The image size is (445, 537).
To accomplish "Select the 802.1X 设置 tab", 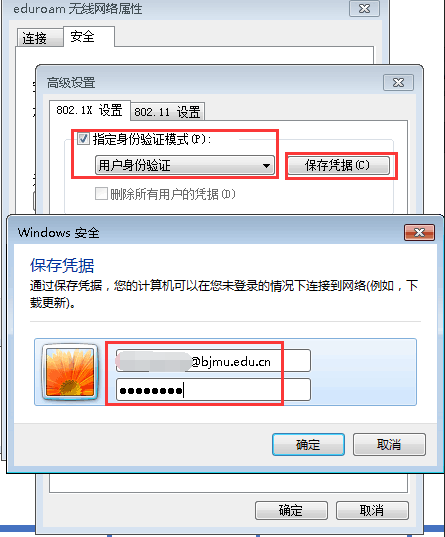I will pos(89,110).
